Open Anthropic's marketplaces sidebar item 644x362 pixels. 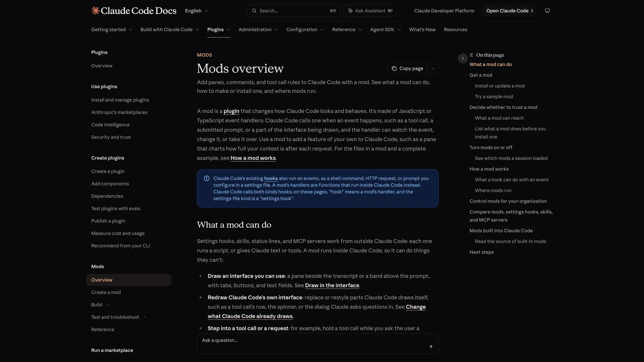119,112
